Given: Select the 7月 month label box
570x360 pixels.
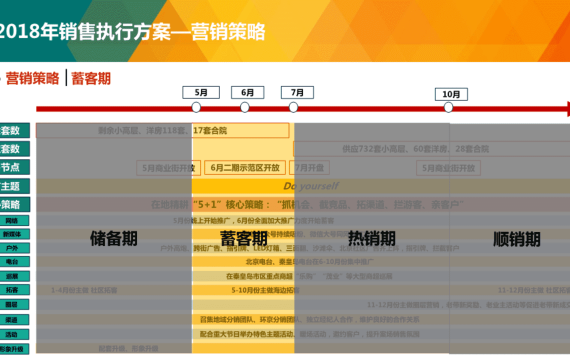Looking at the screenshot, I should coord(297,92).
